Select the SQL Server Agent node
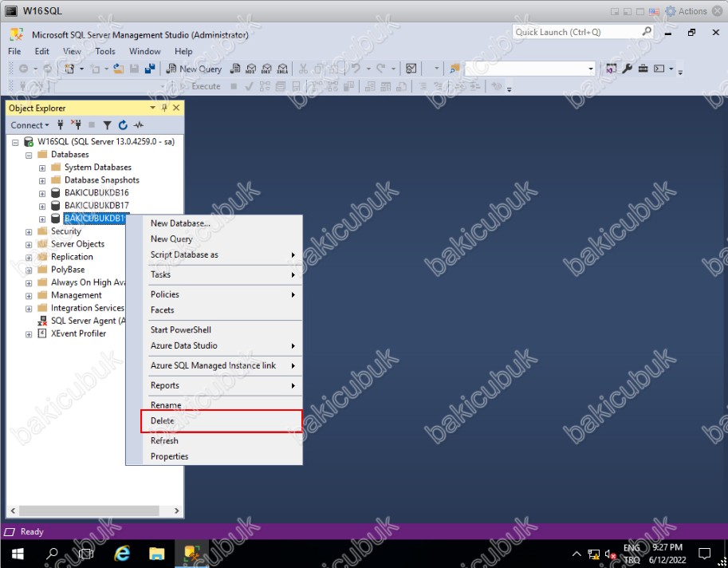Screen dimensions: 728x568 coord(88,321)
